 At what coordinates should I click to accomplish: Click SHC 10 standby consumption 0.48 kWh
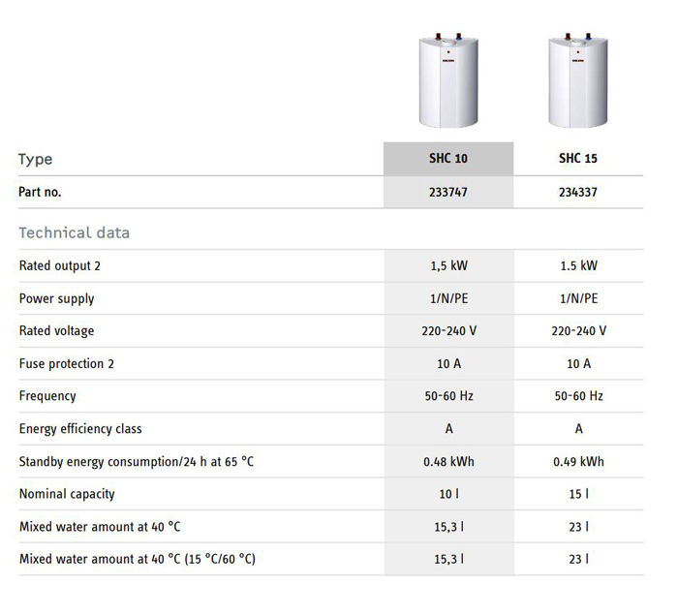click(x=448, y=461)
